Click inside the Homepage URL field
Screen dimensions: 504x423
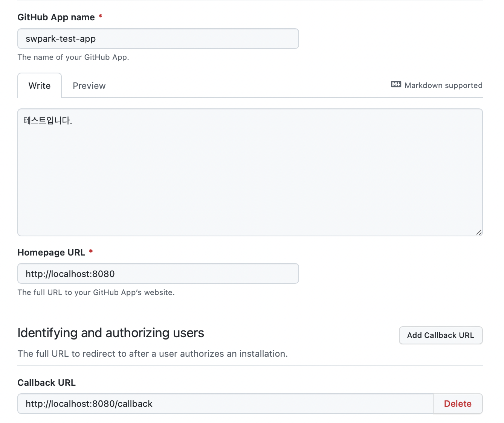pyautogui.click(x=158, y=274)
